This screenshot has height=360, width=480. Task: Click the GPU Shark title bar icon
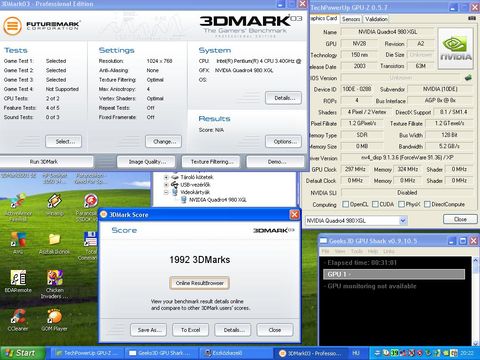(323, 241)
